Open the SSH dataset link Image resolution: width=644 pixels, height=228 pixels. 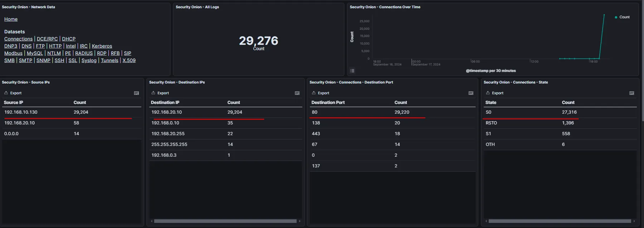(x=59, y=61)
